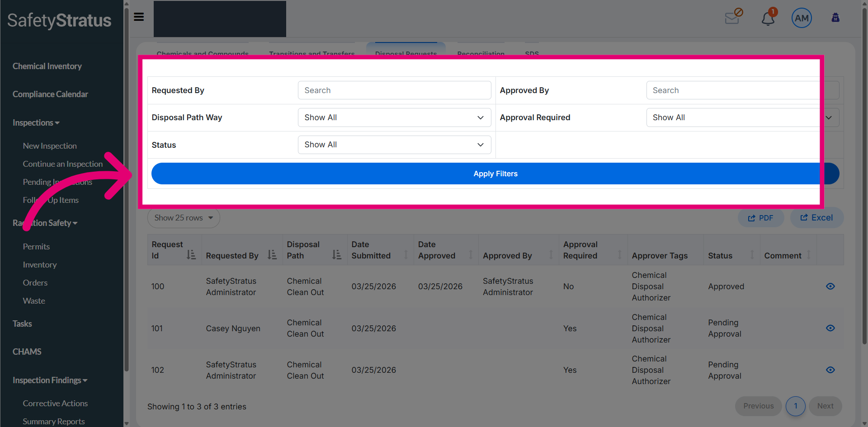868x427 pixels.
Task: Open the hamburger menu icon
Action: click(139, 17)
